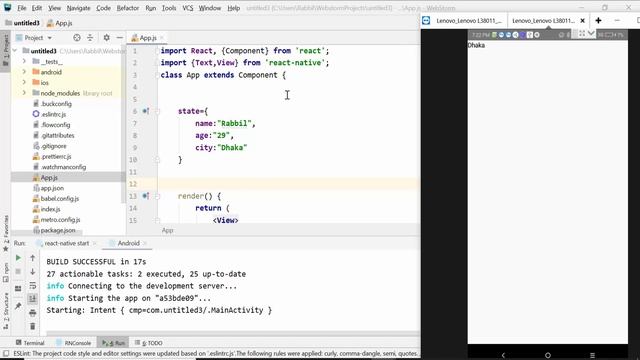
Task: Open the Run tool window tab
Action: click(x=114, y=343)
